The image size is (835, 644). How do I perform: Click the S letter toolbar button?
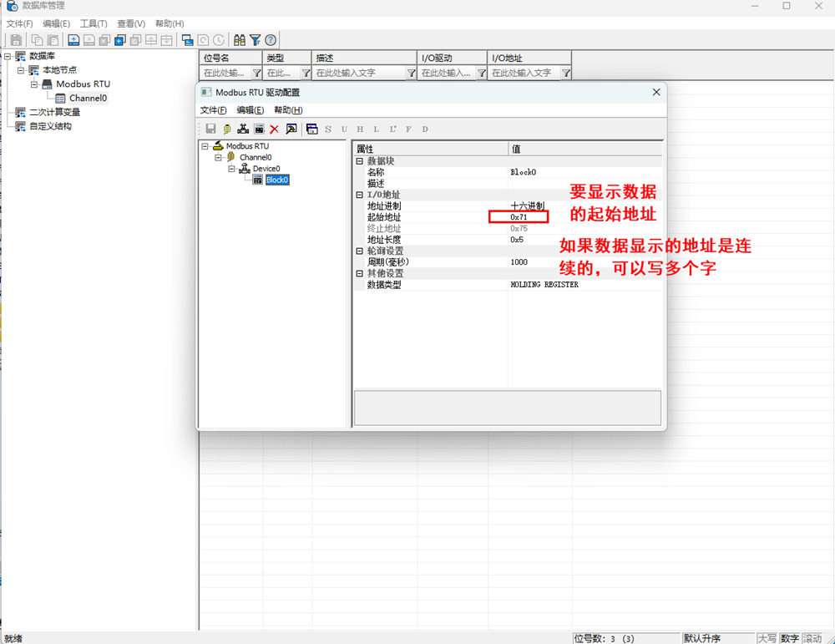(328, 129)
